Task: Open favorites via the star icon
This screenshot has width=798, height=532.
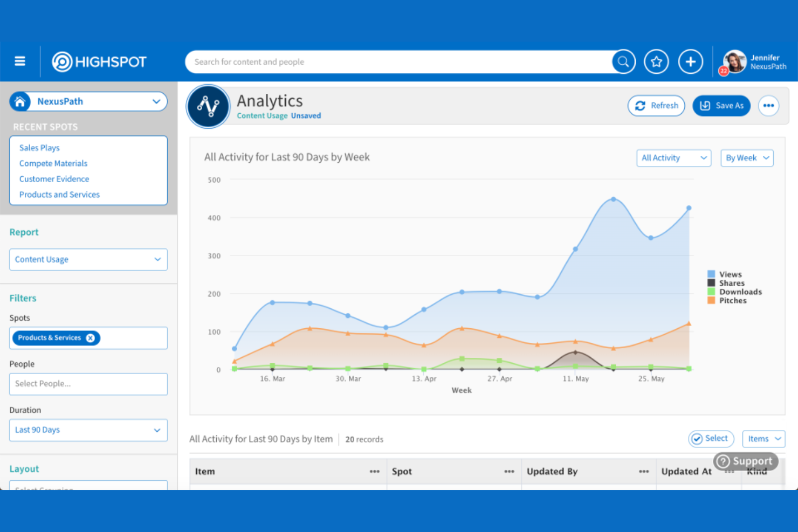Action: coord(656,61)
